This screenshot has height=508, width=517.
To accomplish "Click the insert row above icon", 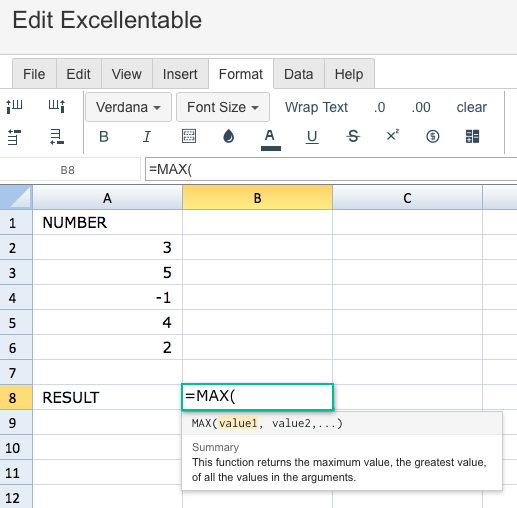I will [x=14, y=137].
